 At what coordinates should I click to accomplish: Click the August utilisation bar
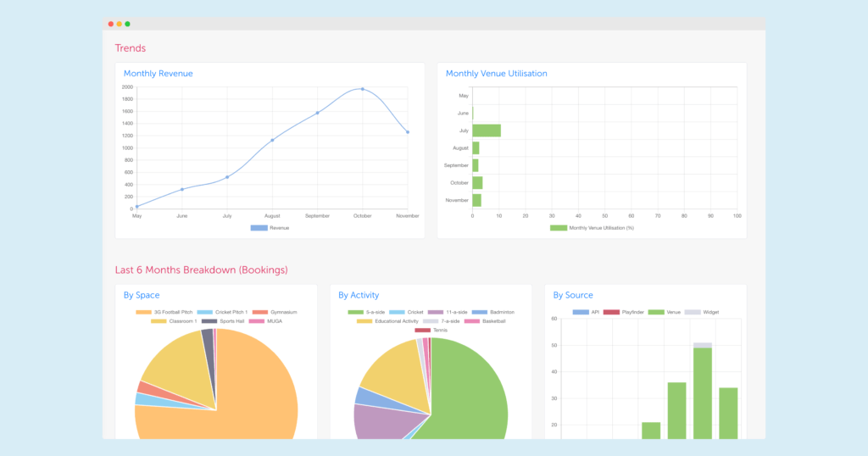(x=476, y=147)
